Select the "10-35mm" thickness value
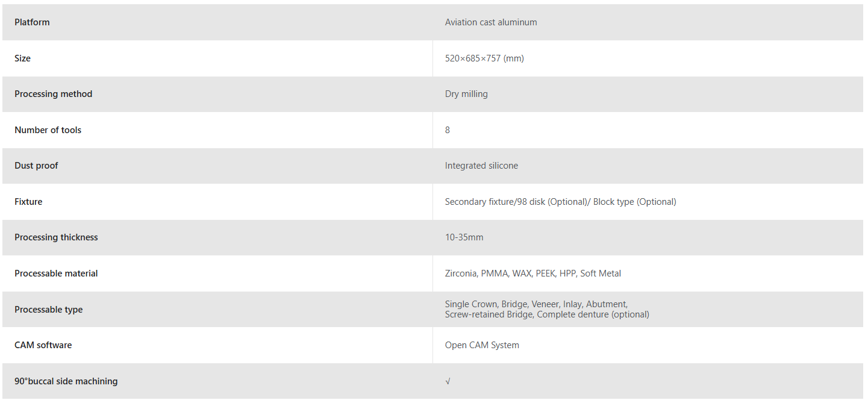This screenshot has width=868, height=406. point(464,237)
